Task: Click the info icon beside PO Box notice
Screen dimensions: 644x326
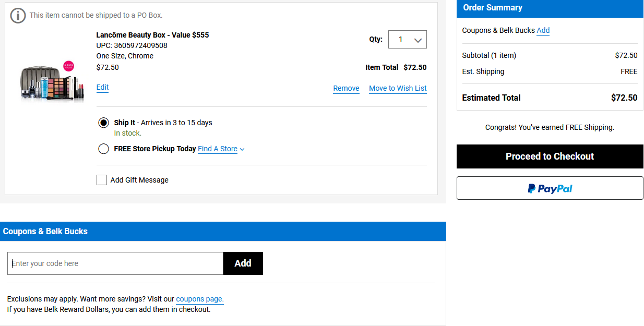Action: coord(18,16)
